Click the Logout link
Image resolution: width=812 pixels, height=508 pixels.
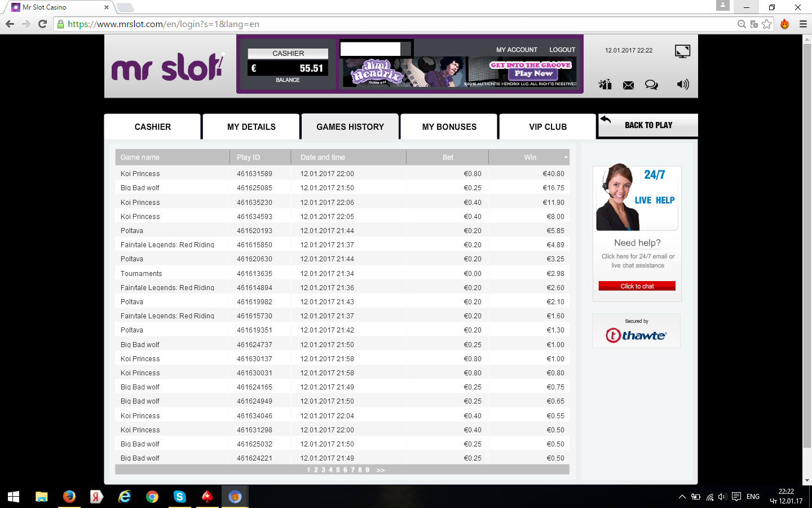[x=562, y=50]
